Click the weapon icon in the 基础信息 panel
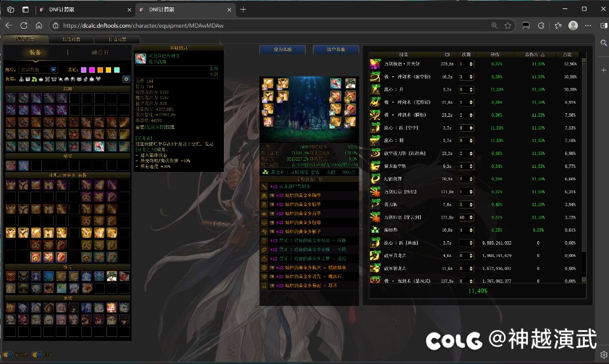 click(140, 59)
